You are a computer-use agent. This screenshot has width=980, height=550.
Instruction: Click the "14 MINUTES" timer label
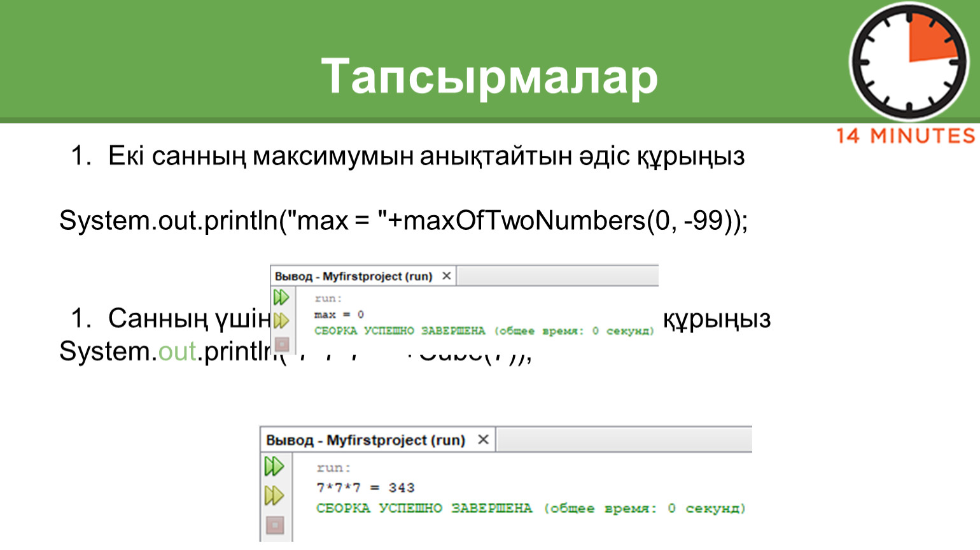tap(905, 136)
